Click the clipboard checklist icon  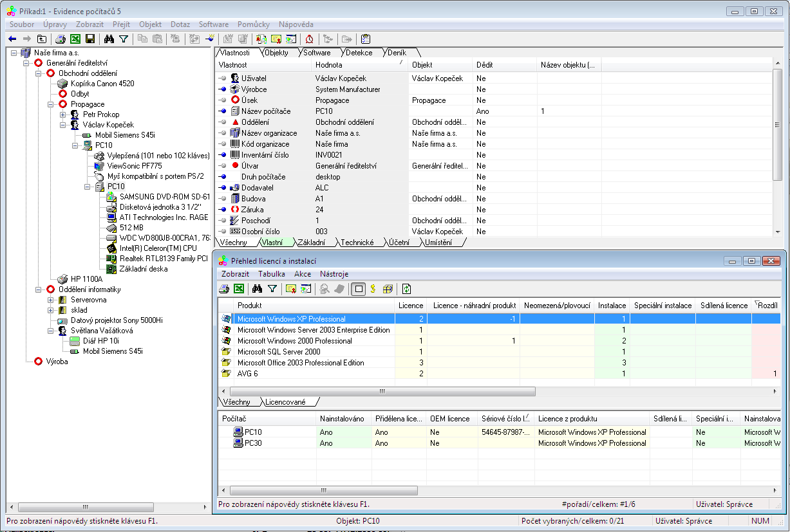tap(366, 39)
